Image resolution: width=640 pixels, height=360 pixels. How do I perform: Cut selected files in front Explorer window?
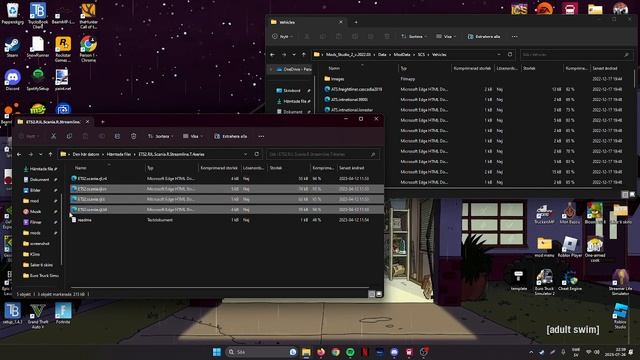(53, 136)
